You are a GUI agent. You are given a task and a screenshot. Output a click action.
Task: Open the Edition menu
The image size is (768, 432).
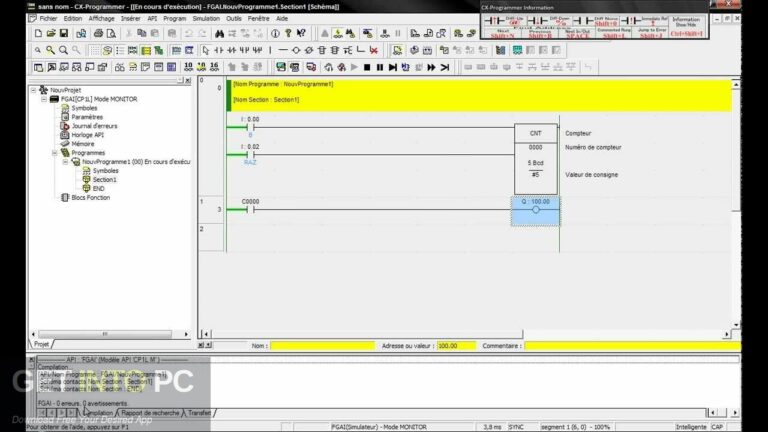(72, 19)
